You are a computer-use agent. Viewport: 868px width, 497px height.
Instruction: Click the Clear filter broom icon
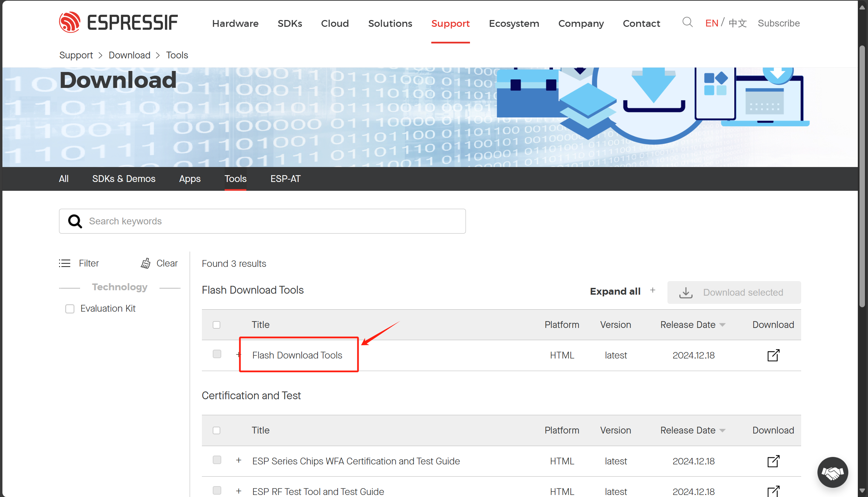pos(146,263)
